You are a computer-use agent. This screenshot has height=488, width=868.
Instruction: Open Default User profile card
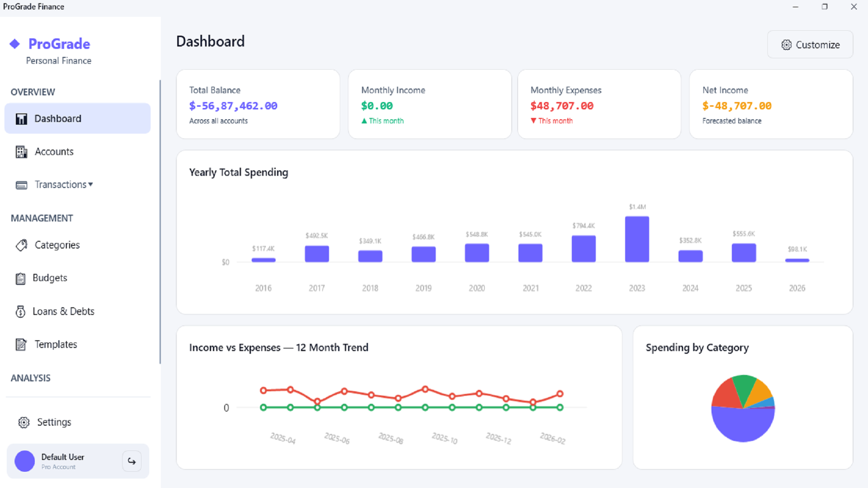click(x=63, y=461)
